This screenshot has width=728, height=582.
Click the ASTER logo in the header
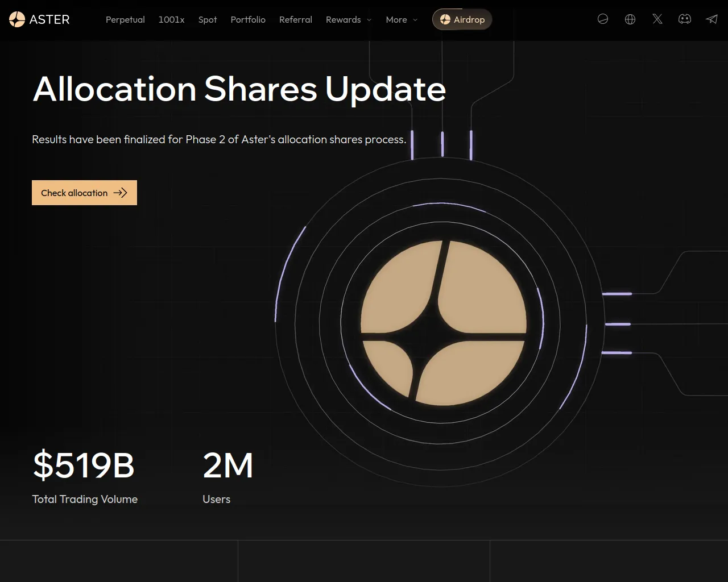click(x=39, y=19)
